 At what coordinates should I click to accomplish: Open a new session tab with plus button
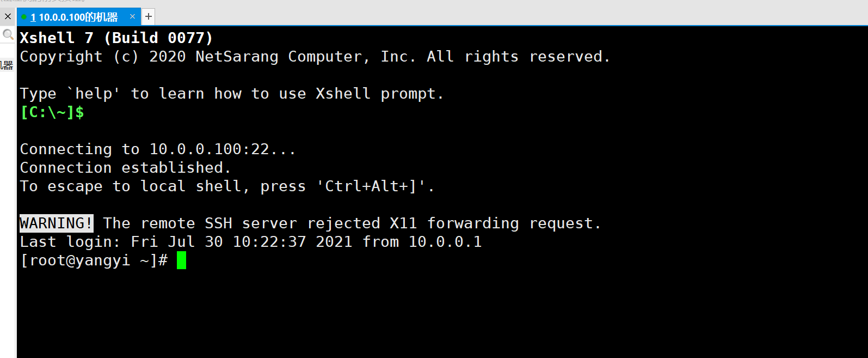[x=148, y=17]
